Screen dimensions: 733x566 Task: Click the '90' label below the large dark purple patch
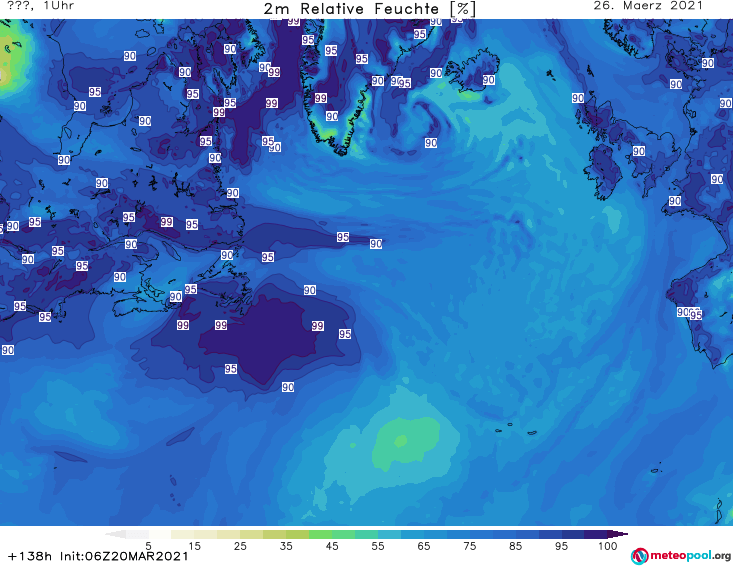click(287, 387)
